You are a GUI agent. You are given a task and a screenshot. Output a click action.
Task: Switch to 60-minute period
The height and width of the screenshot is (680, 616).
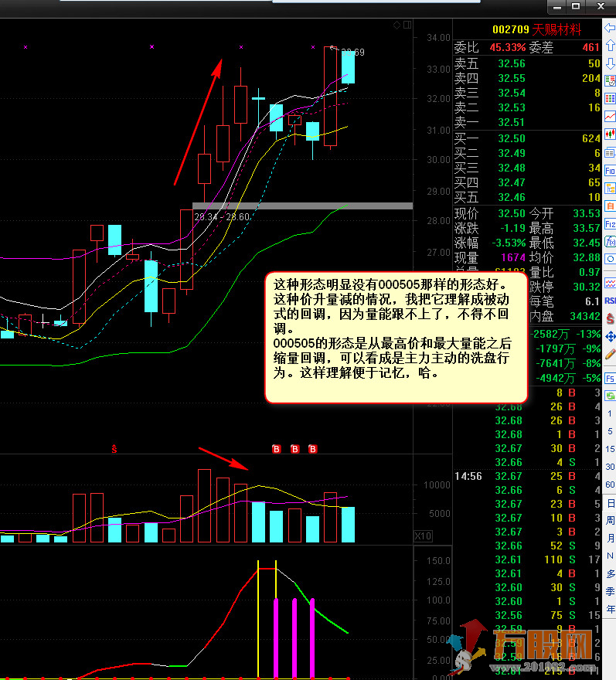point(610,484)
